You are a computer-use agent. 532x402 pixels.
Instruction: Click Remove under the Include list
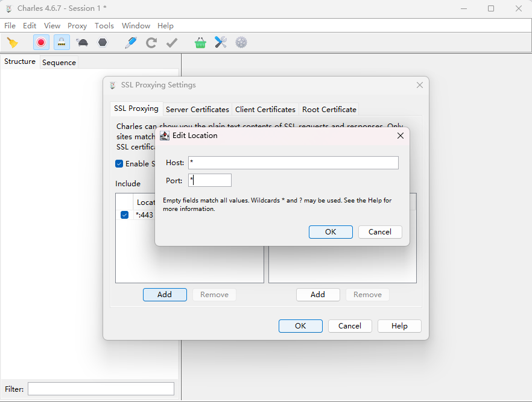point(214,295)
